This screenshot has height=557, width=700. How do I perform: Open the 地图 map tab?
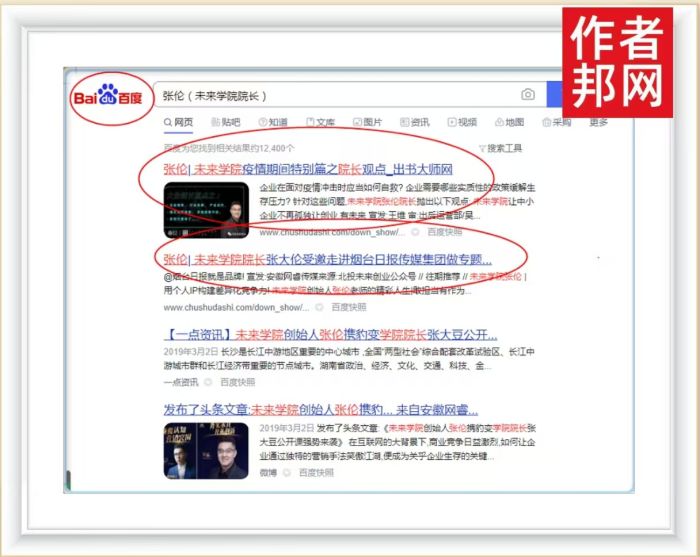coord(509,122)
